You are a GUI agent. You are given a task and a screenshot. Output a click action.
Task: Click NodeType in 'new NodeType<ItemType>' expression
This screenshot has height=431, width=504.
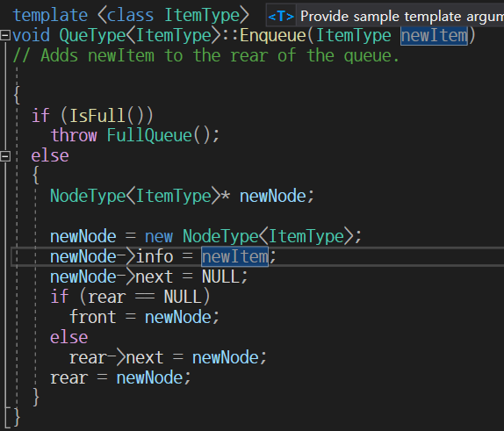220,236
